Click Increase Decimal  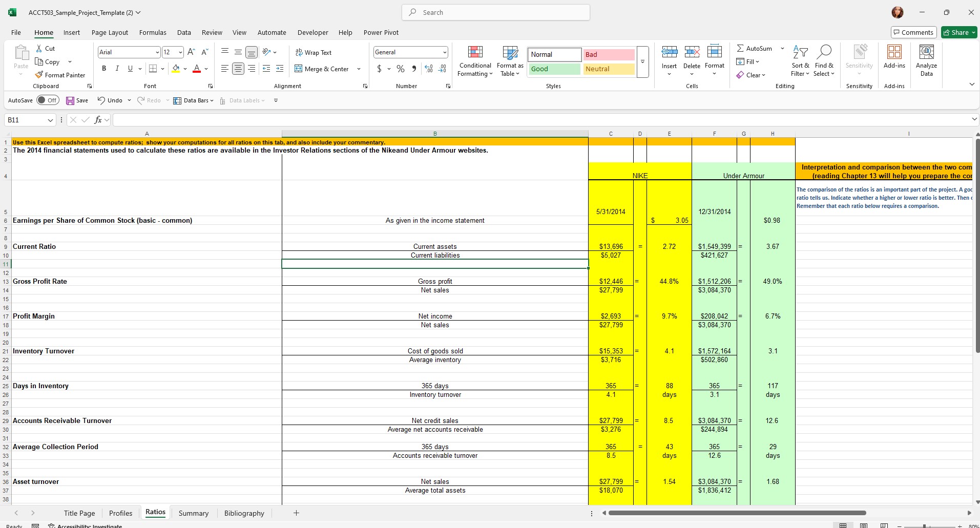[x=428, y=69]
